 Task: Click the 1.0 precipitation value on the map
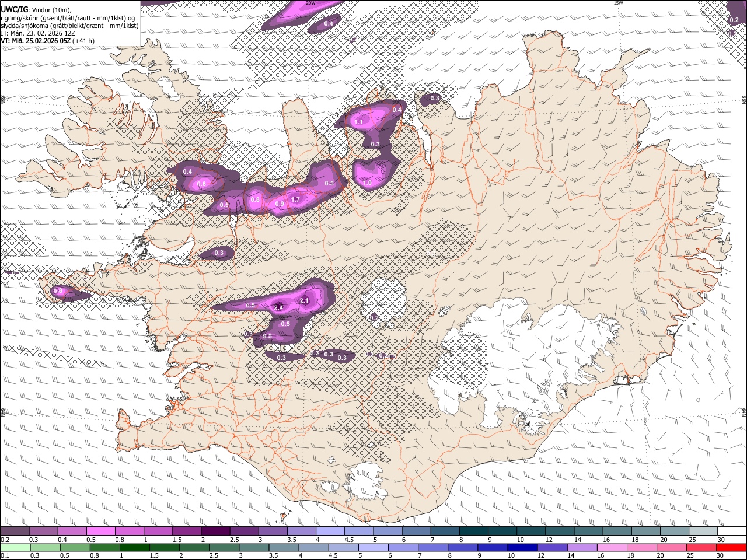367,183
